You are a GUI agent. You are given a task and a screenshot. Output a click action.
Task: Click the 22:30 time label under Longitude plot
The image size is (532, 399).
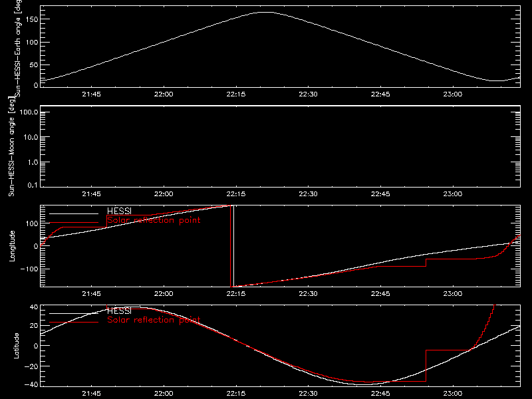pyautogui.click(x=308, y=294)
